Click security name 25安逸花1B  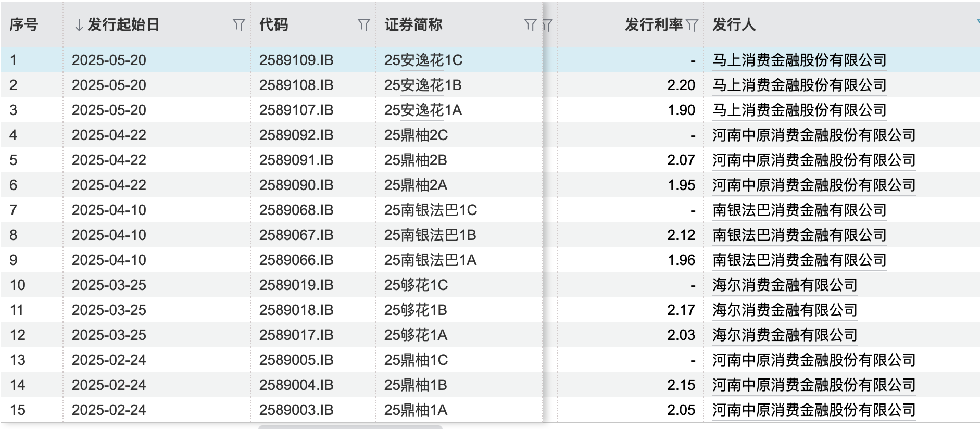pyautogui.click(x=423, y=85)
